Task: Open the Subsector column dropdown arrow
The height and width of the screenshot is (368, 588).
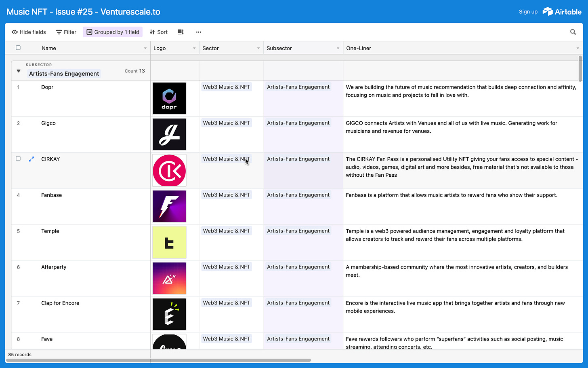Action: pyautogui.click(x=338, y=49)
